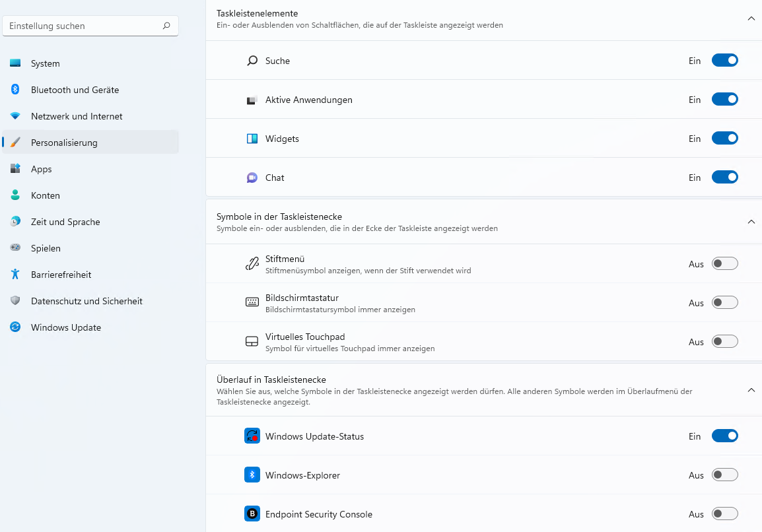This screenshot has height=532, width=762.
Task: Enable the Stiftmenü toggle
Action: pos(724,263)
